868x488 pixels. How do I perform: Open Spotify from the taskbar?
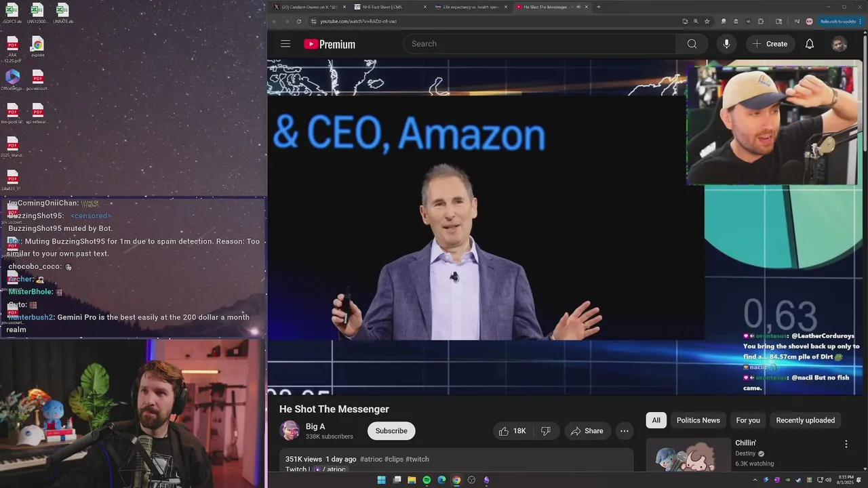pyautogui.click(x=427, y=480)
